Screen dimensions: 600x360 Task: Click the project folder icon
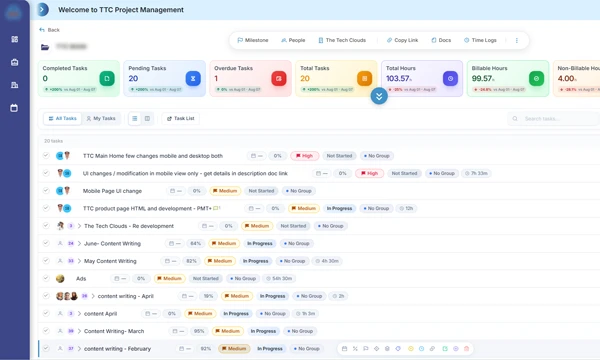tap(45, 47)
